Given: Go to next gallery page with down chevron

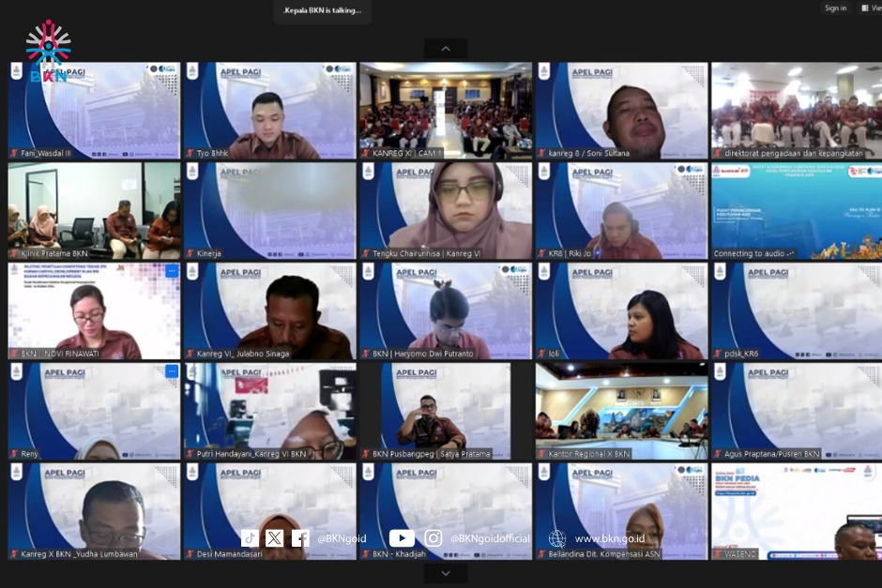Looking at the screenshot, I should coord(446,573).
